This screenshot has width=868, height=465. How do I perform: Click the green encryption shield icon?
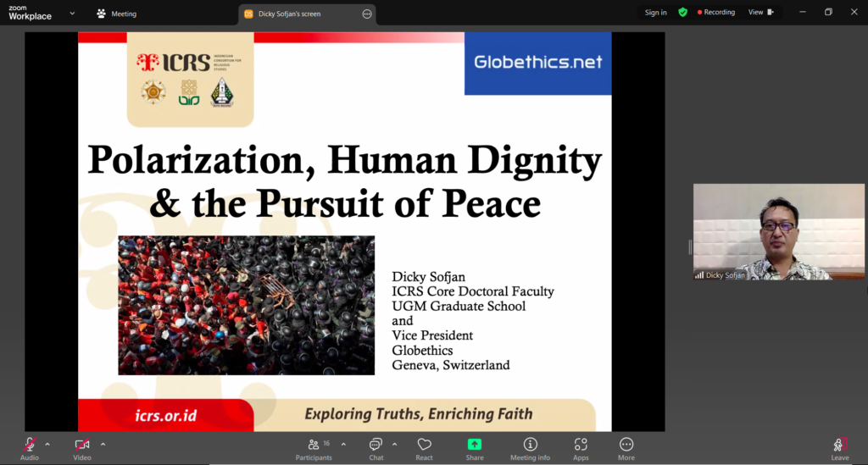click(x=682, y=13)
